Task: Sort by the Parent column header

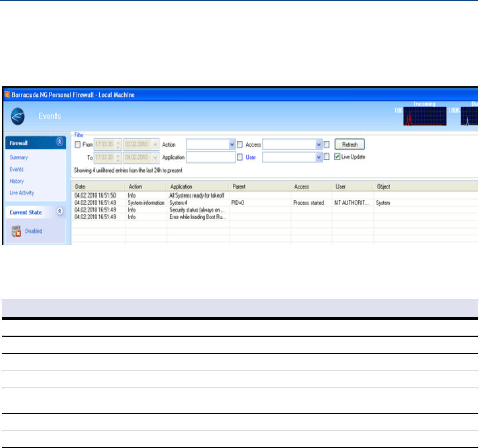Action: click(259, 187)
